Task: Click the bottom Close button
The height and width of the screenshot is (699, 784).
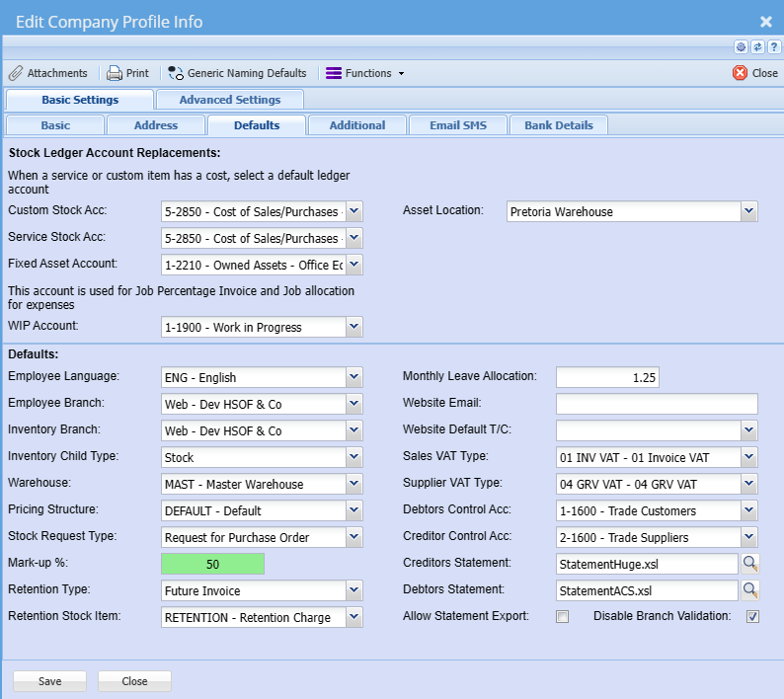Action: click(x=134, y=681)
